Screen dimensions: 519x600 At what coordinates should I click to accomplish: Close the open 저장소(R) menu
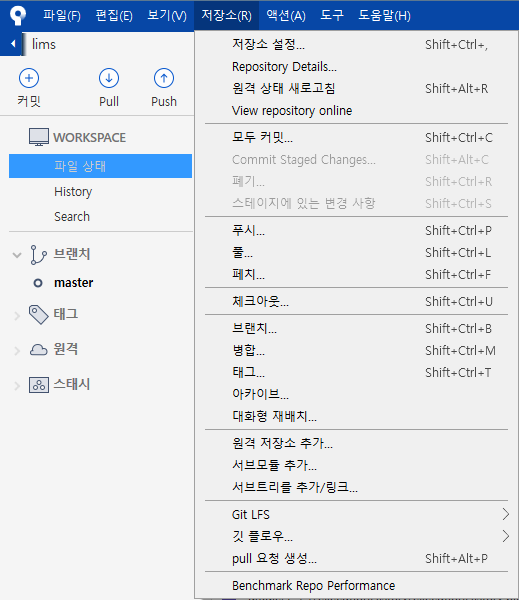[x=227, y=15]
